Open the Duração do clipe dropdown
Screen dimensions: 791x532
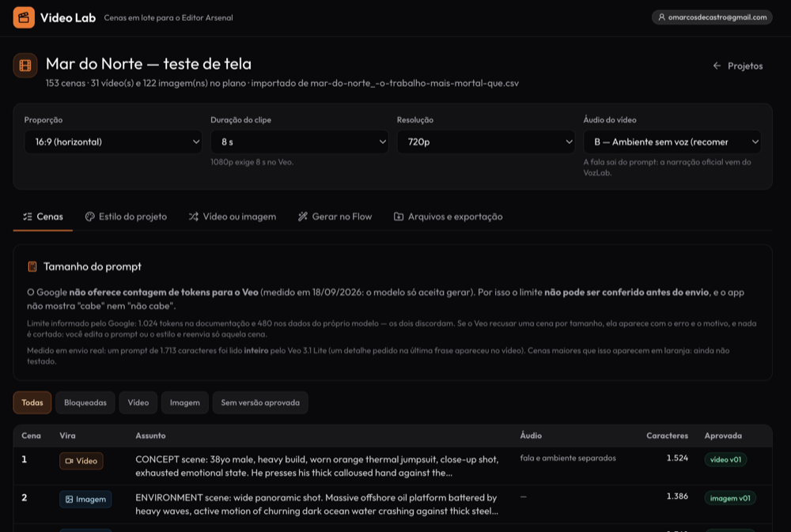point(300,142)
